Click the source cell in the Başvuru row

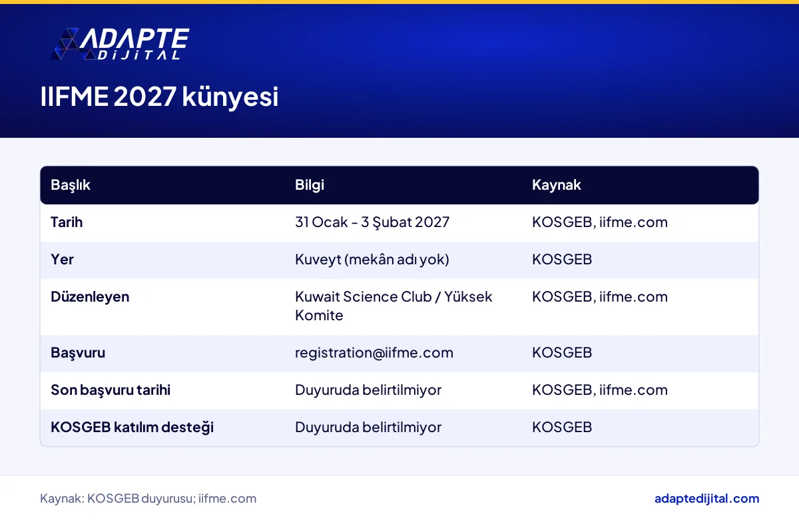[x=562, y=353]
